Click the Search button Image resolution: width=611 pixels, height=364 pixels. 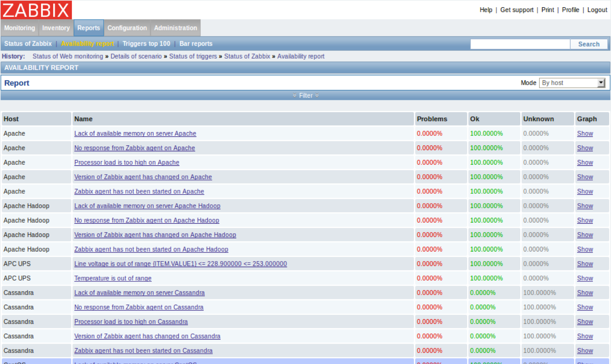click(x=589, y=44)
